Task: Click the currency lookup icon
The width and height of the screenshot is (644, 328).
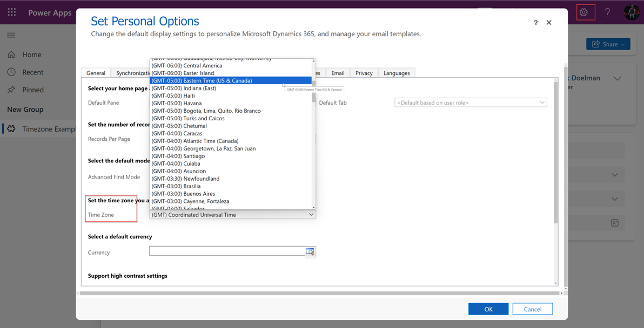Action: click(x=310, y=252)
